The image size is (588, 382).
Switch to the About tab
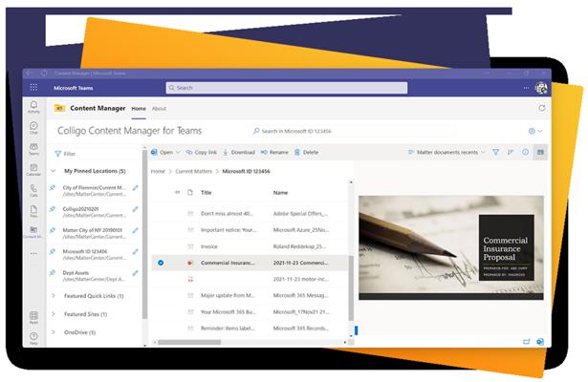160,109
